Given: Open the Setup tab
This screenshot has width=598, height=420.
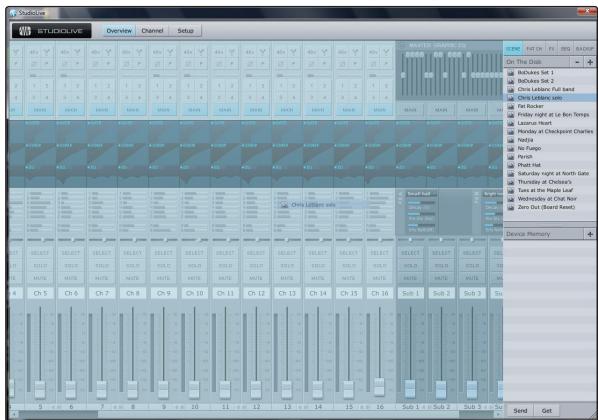Looking at the screenshot, I should pos(185,31).
